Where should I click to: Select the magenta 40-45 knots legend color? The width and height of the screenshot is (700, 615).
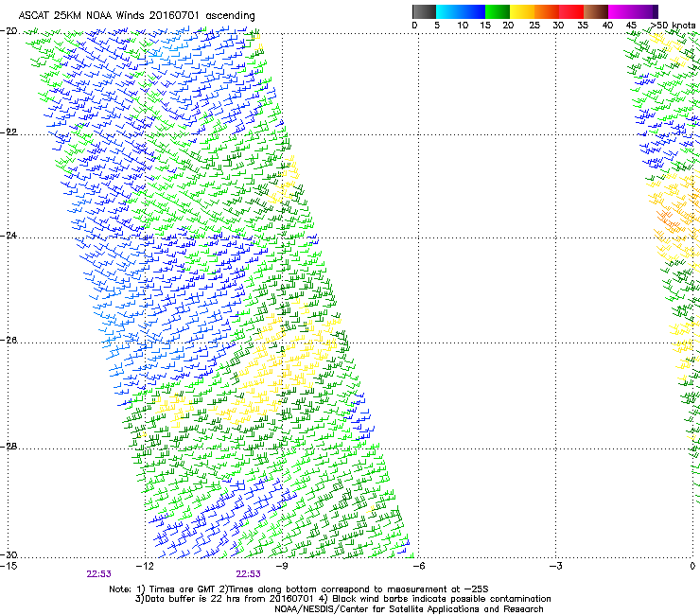click(x=621, y=11)
